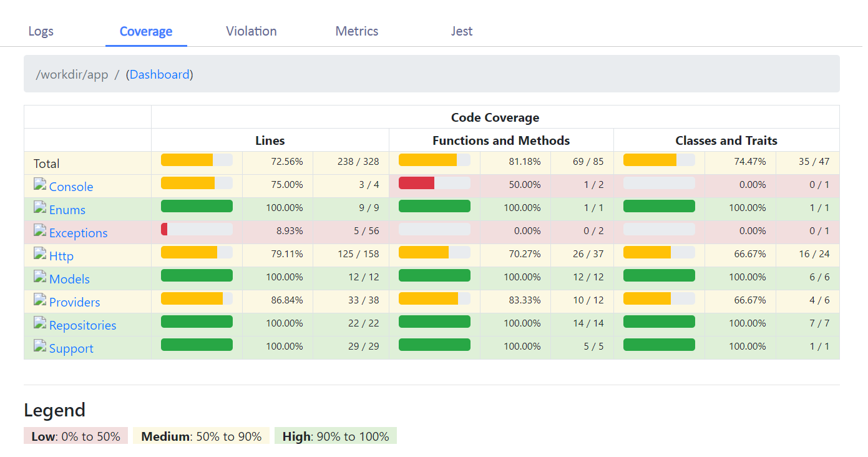Image resolution: width=868 pixels, height=457 pixels.
Task: Select the Jest tab
Action: (461, 31)
